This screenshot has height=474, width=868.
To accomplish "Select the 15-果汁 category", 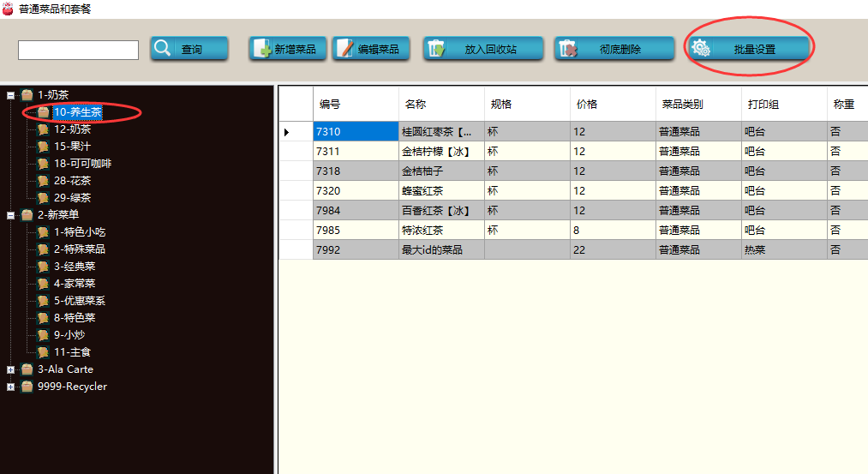I will point(72,147).
